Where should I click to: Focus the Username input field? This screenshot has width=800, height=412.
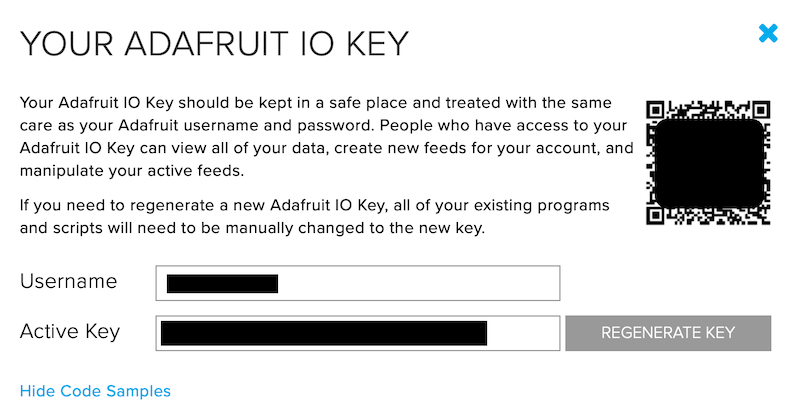coord(358,283)
